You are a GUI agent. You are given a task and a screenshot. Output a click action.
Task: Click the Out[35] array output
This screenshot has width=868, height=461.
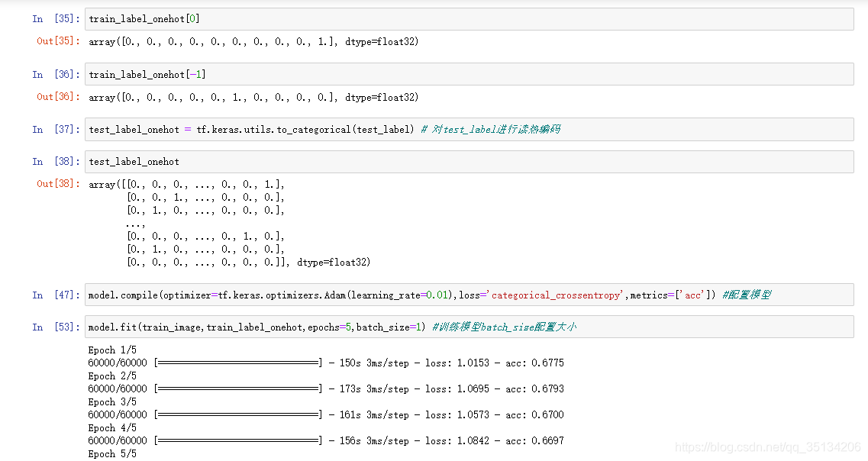pyautogui.click(x=253, y=41)
